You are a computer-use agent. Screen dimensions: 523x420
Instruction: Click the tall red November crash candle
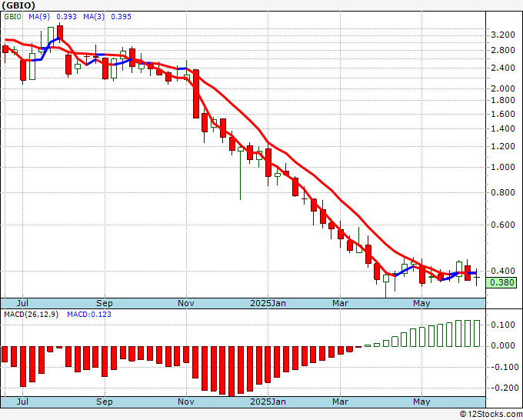click(x=196, y=94)
